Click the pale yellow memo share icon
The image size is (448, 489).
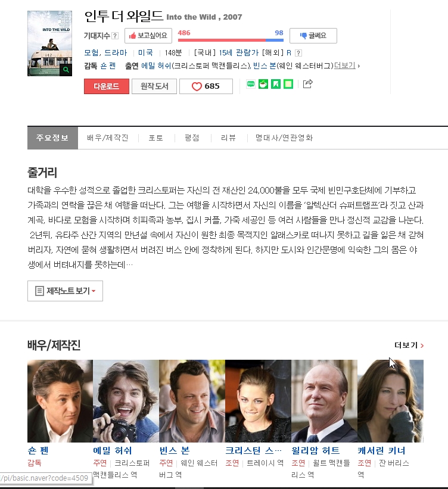pyautogui.click(x=288, y=84)
